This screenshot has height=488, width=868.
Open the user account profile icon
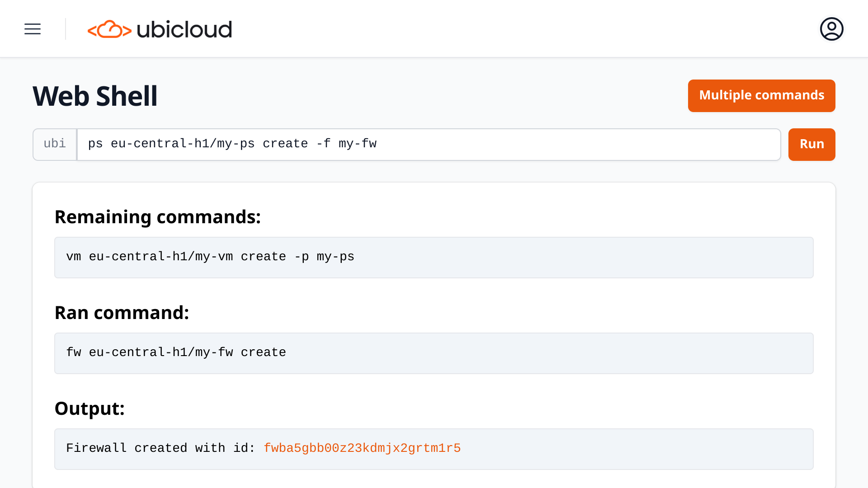pos(831,29)
